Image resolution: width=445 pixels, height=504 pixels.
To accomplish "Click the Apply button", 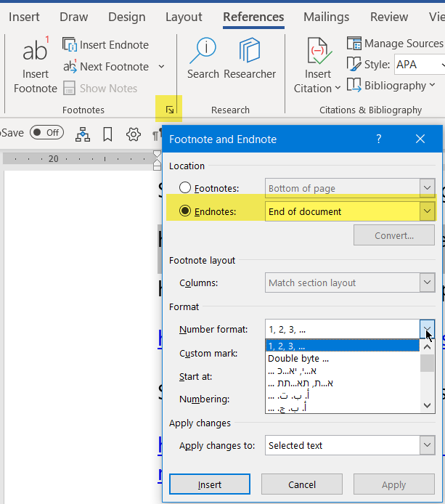I will click(x=394, y=484).
